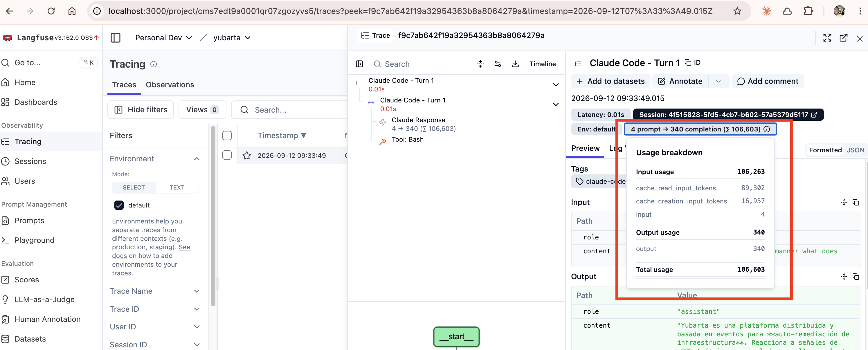Switch output view to JSON
Viewport: 868px width, 350px height.
[856, 150]
